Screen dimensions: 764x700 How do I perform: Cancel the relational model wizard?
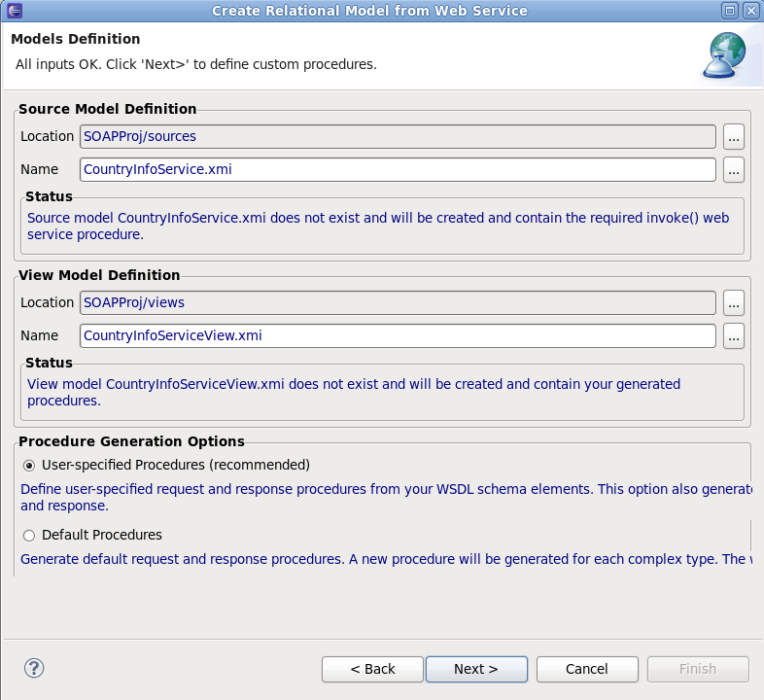tap(587, 669)
